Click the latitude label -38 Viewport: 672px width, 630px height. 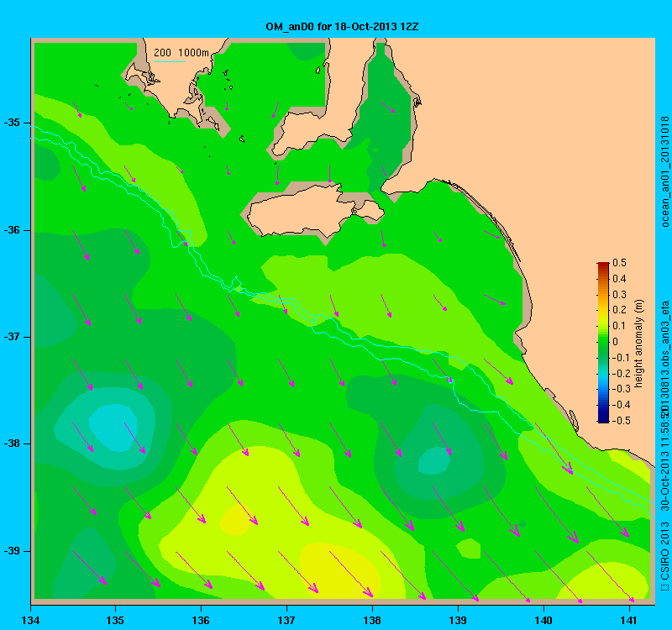pyautogui.click(x=12, y=444)
